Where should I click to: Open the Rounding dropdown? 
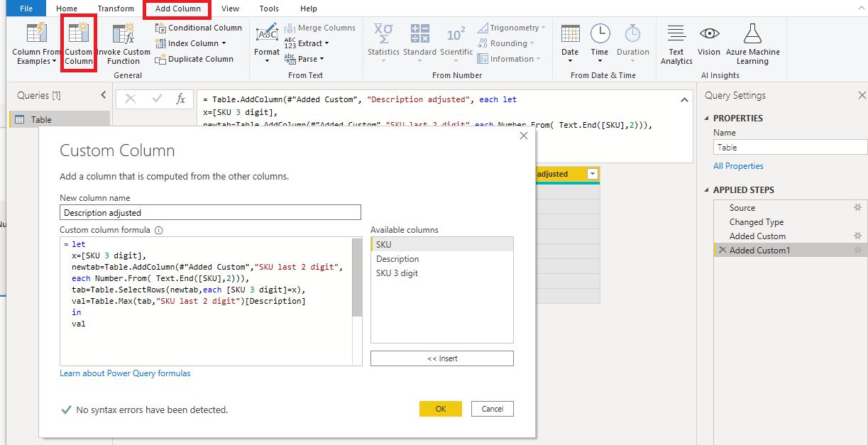click(x=507, y=43)
